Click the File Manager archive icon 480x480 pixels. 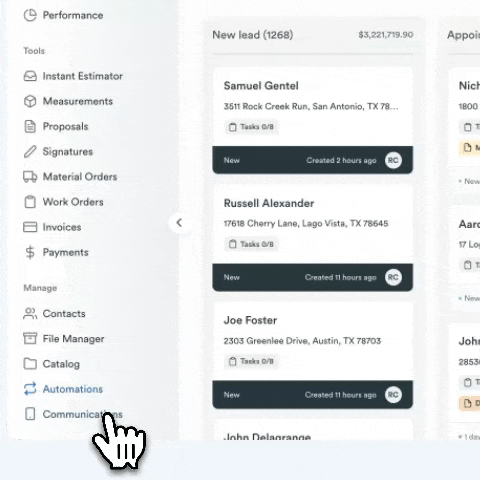pyautogui.click(x=30, y=339)
